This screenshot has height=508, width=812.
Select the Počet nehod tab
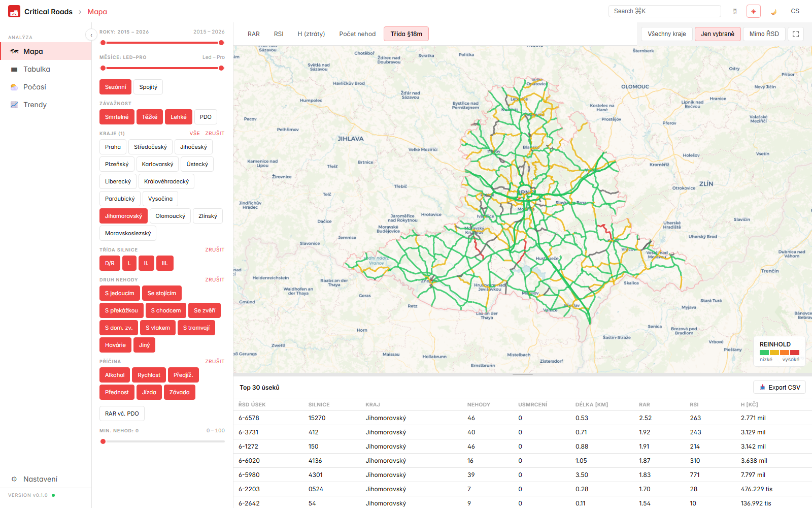[x=357, y=34]
